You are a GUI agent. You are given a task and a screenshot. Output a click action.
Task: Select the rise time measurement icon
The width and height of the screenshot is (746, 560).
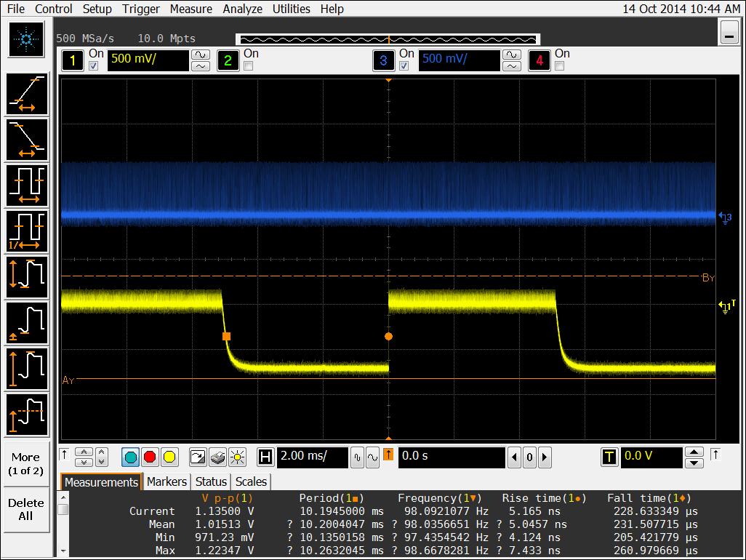(x=27, y=95)
